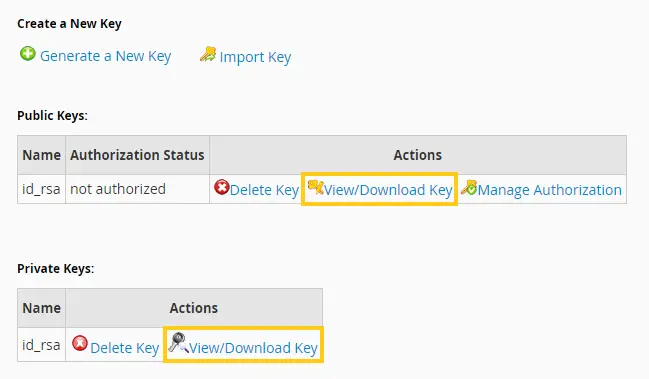Open Generate a New Key link
Viewport: 649px width, 379px height.
click(x=106, y=56)
